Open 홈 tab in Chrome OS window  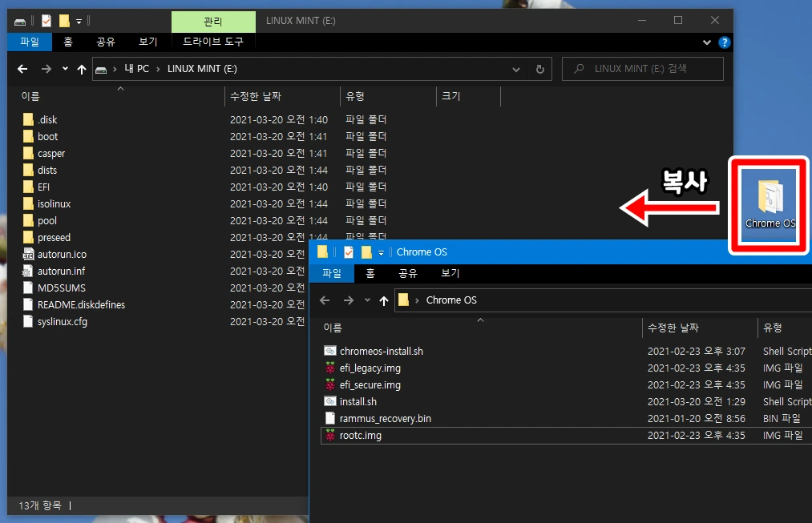point(370,273)
